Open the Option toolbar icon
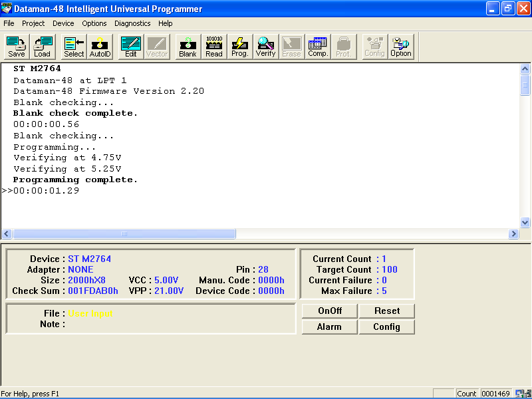 pos(401,47)
